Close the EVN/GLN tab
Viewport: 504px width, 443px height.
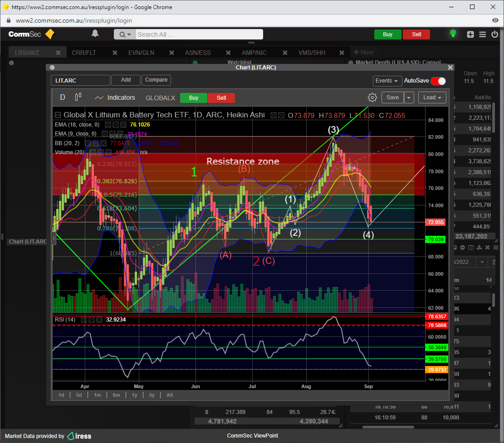click(171, 53)
